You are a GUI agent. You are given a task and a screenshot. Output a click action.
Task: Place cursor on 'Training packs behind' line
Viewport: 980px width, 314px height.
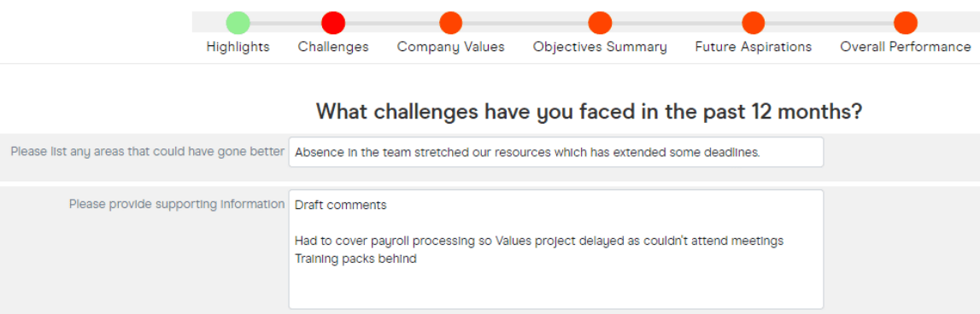(355, 259)
